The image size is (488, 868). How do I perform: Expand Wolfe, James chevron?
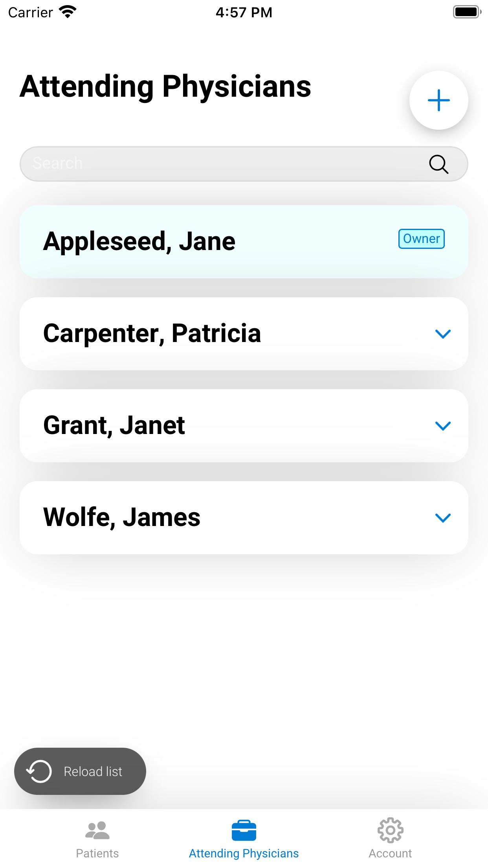tap(443, 518)
